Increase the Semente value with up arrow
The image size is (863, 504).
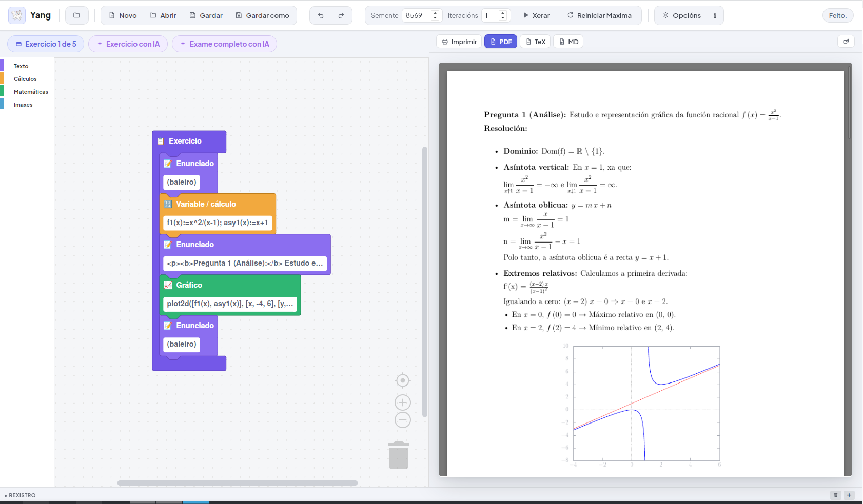tap(435, 13)
